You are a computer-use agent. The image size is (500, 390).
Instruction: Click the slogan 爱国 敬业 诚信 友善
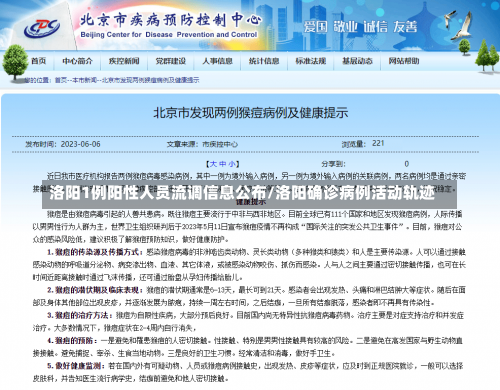(x=360, y=27)
